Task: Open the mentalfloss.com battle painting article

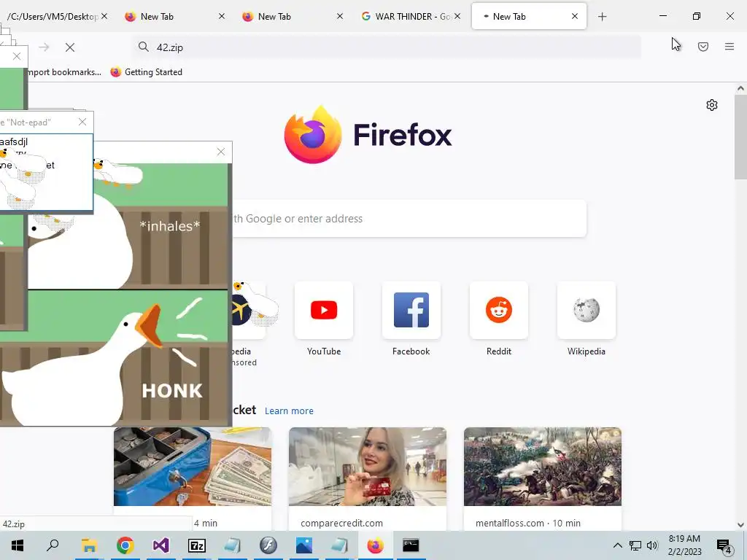Action: click(543, 467)
